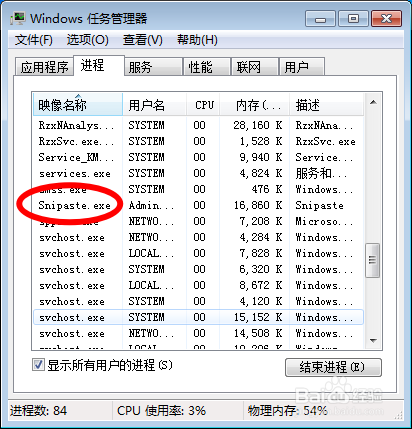Click the process list scrollbar thumb
The width and height of the screenshot is (412, 429).
(x=373, y=260)
